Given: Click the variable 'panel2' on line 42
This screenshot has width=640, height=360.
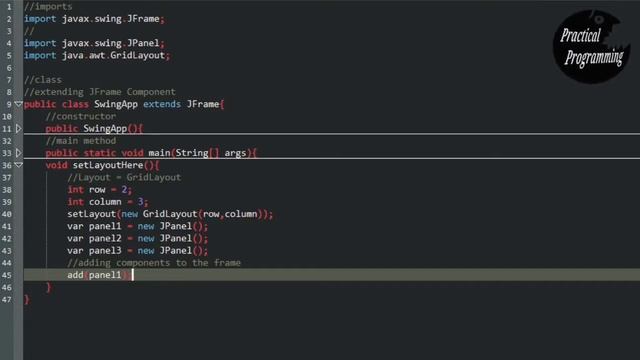Looking at the screenshot, I should pos(105,239).
